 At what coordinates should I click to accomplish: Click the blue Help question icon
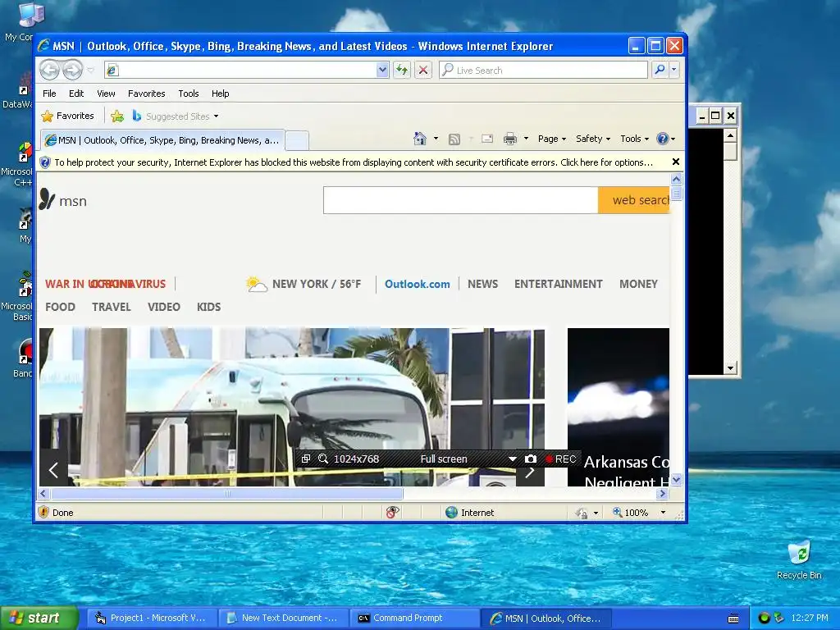tap(663, 139)
